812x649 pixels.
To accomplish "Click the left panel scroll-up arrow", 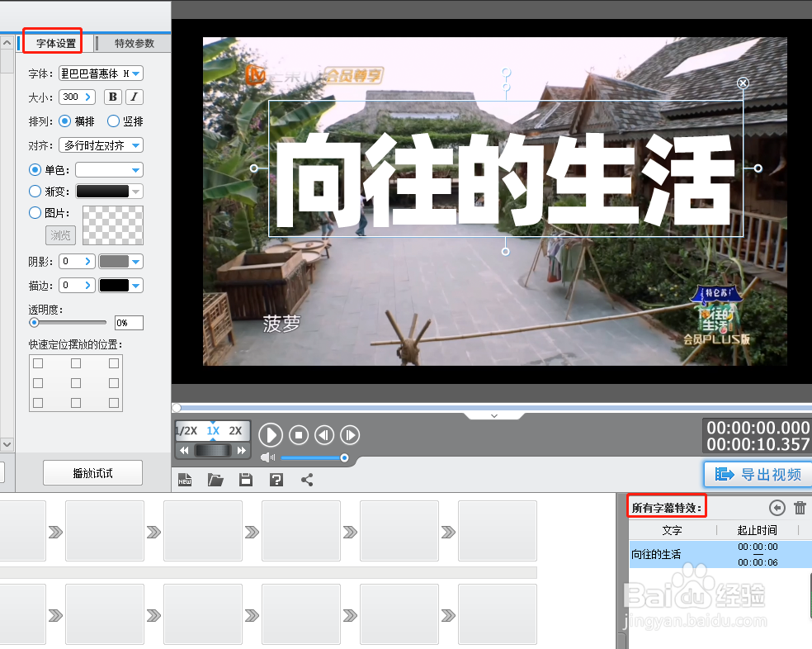I will tap(7, 42).
